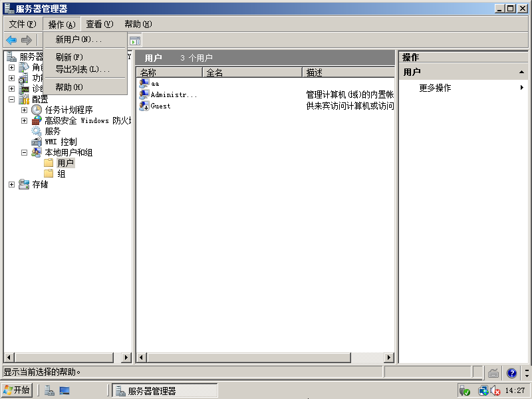The width and height of the screenshot is (532, 399).
Task: Click the gray Forward arrow in toolbar
Action: [x=27, y=41]
